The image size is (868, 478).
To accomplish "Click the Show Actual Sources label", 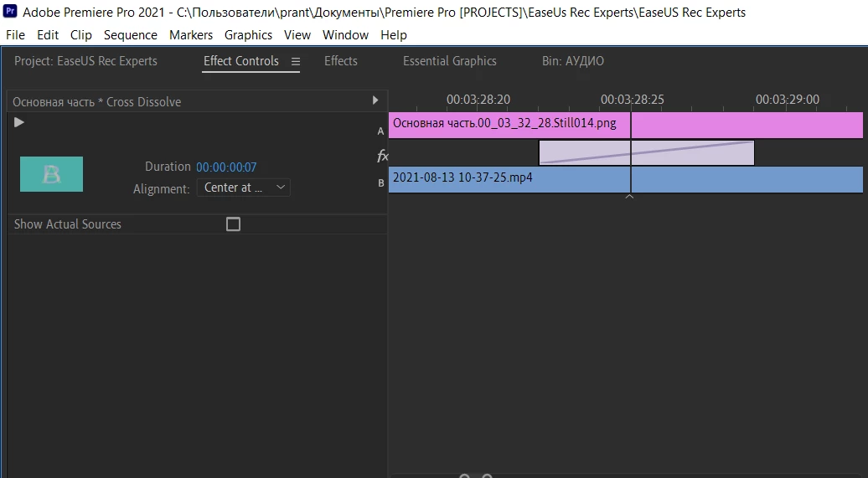I will [x=68, y=224].
